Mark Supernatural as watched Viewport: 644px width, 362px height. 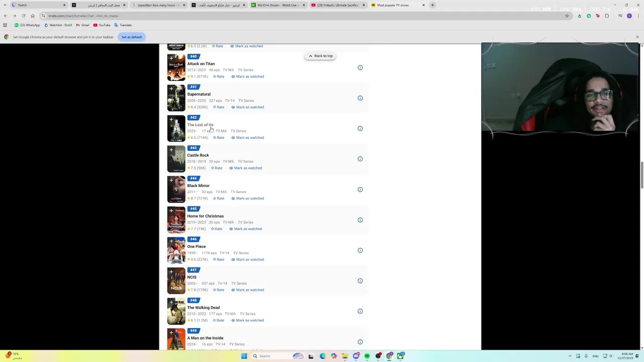point(248,107)
